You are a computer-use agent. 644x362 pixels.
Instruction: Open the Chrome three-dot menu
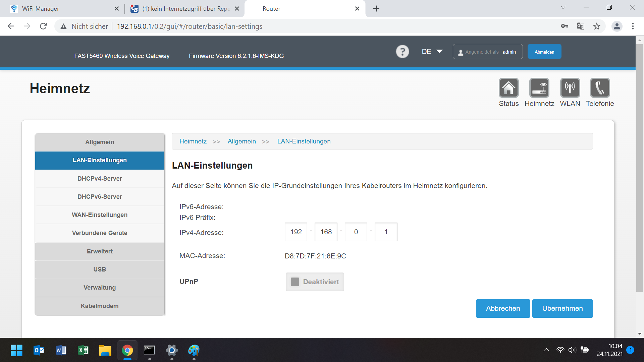click(x=633, y=26)
